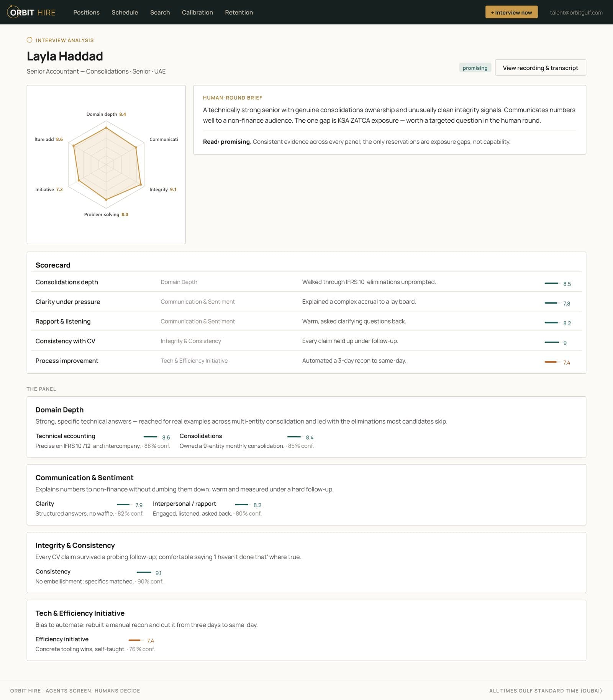The image size is (613, 700).
Task: Open the Search nav item
Action: (x=160, y=12)
